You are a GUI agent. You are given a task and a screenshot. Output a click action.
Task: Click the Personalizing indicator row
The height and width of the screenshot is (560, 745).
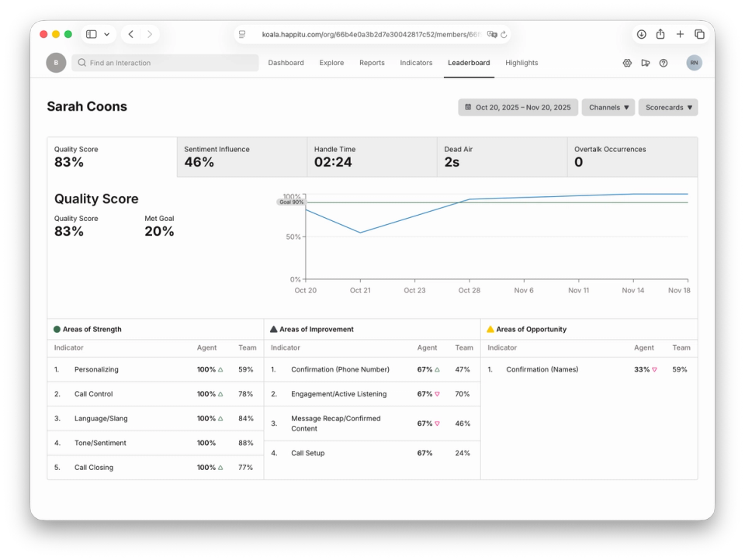[x=155, y=369]
